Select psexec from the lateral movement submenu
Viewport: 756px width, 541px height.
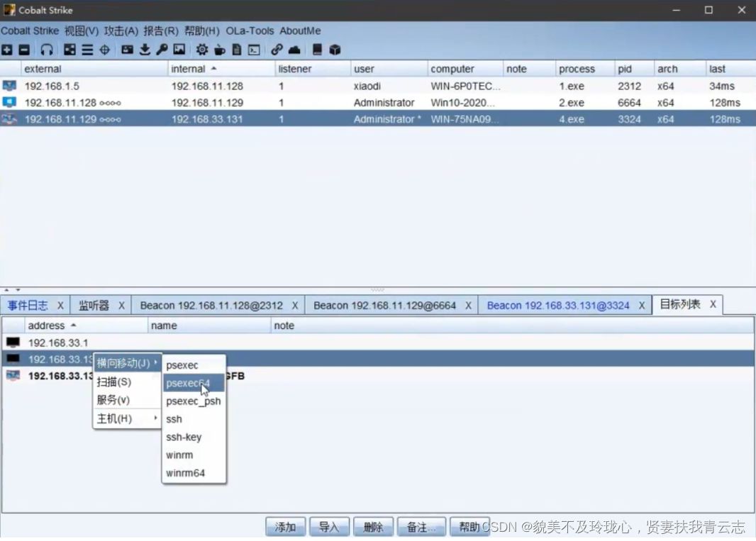pos(194,365)
